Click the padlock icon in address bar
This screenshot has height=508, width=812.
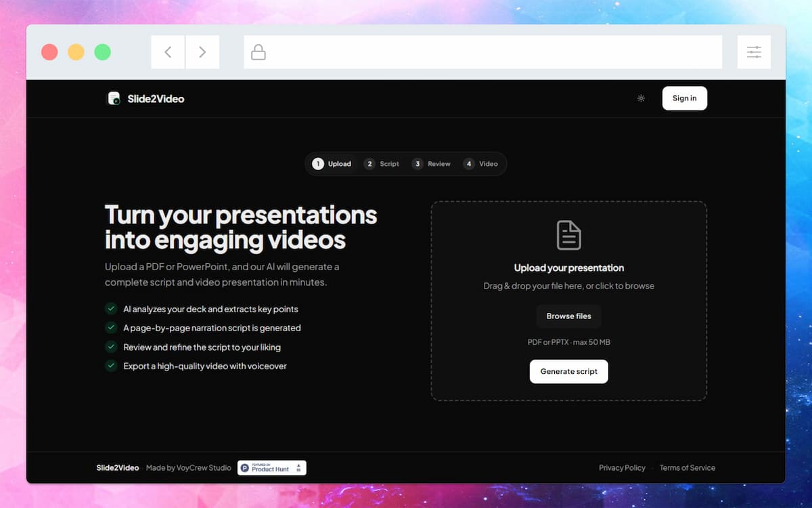coord(258,52)
